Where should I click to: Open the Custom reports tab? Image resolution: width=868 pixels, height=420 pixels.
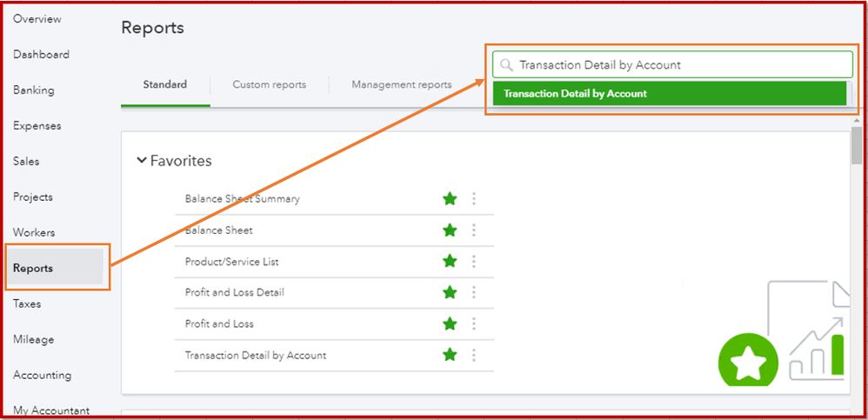269,84
